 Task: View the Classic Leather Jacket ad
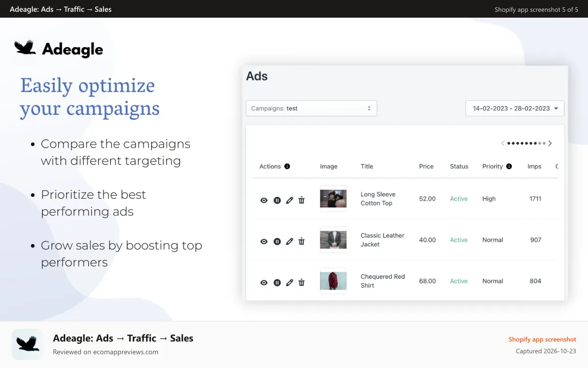tap(264, 241)
